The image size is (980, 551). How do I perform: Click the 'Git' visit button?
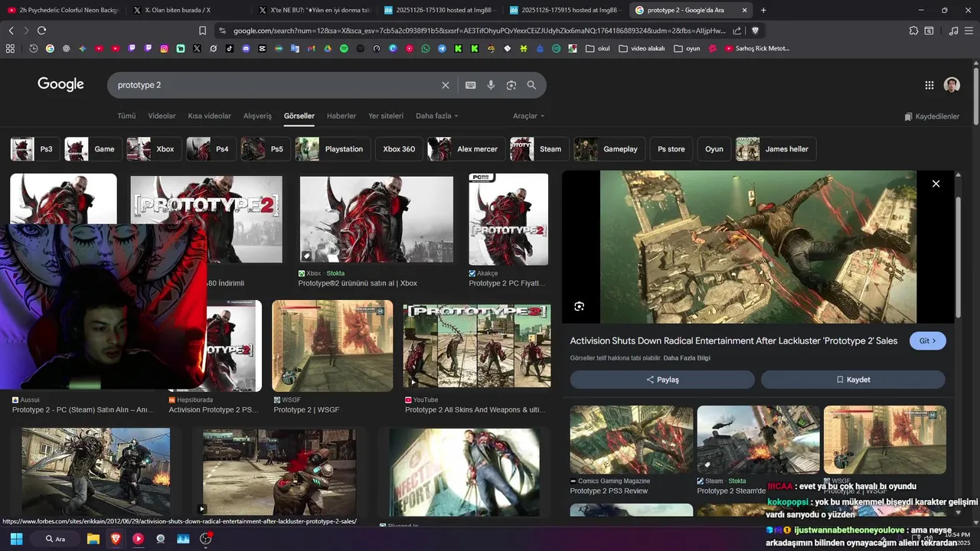pyautogui.click(x=928, y=341)
